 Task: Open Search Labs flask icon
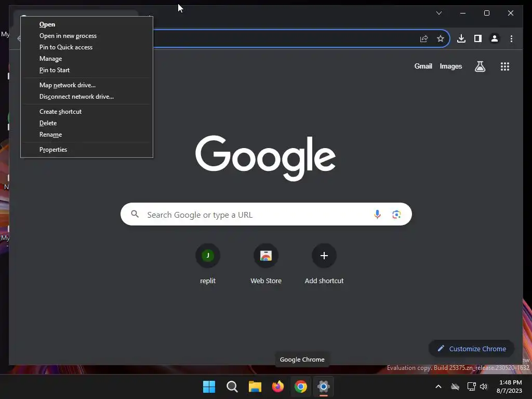pyautogui.click(x=480, y=66)
